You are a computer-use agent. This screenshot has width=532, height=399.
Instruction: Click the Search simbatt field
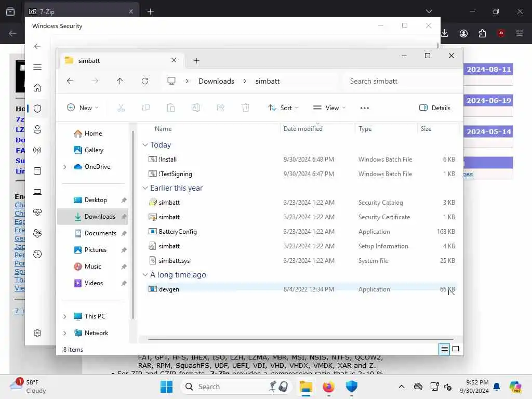(x=401, y=81)
